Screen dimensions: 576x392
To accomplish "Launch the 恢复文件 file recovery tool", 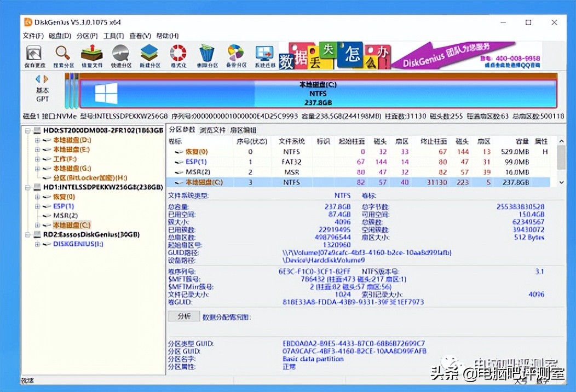I will [x=91, y=55].
